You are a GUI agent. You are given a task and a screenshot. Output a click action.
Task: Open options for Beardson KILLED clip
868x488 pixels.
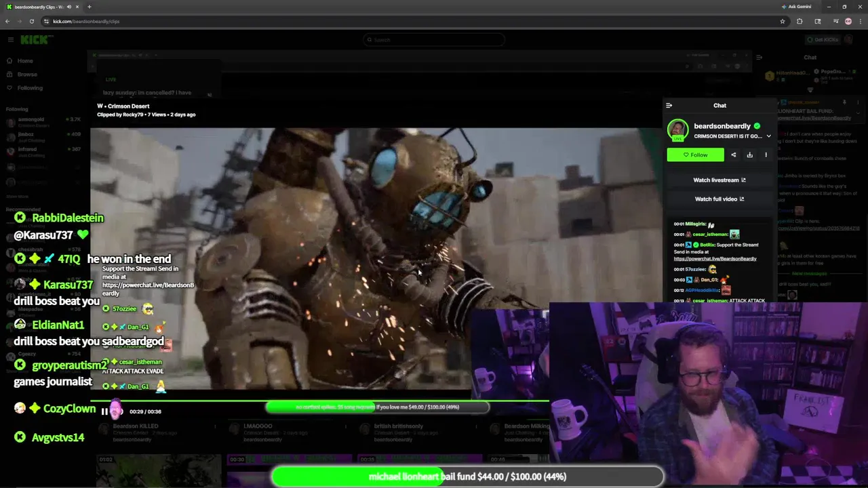pos(215,427)
